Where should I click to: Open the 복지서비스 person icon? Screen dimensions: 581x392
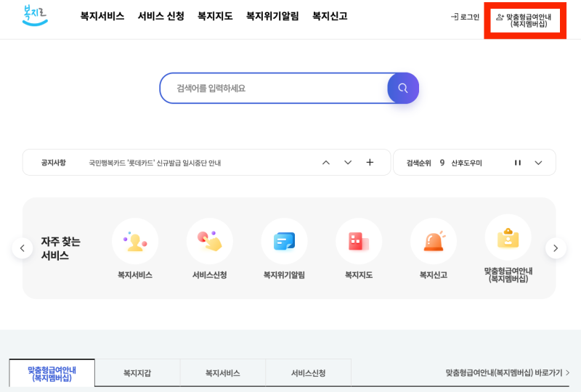pyautogui.click(x=135, y=241)
